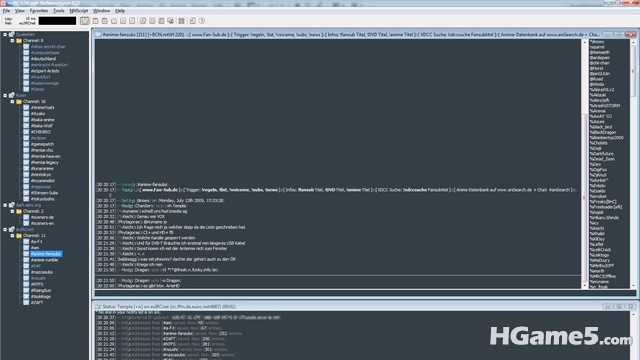Click the chat message input box of #anime-fansubs
The width and height of the screenshot is (640, 360).
pos(365,293)
